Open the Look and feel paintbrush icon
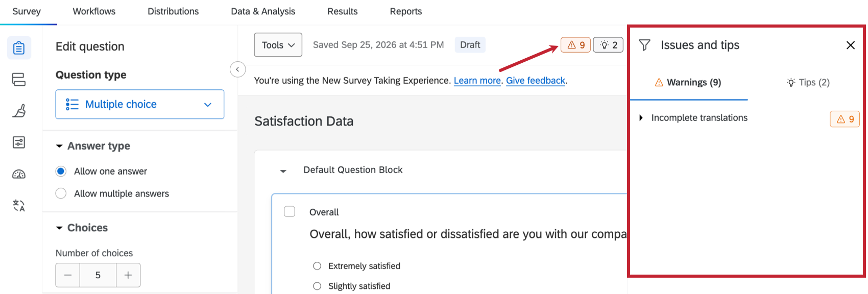 click(19, 111)
